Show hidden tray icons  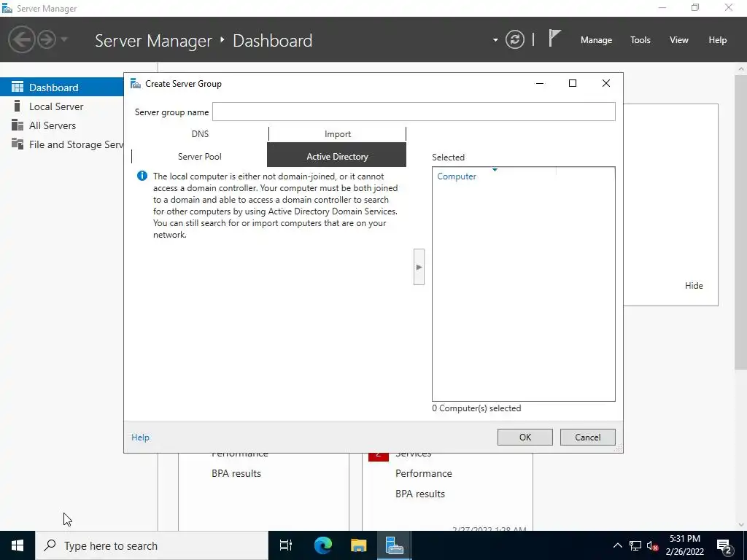(x=617, y=545)
